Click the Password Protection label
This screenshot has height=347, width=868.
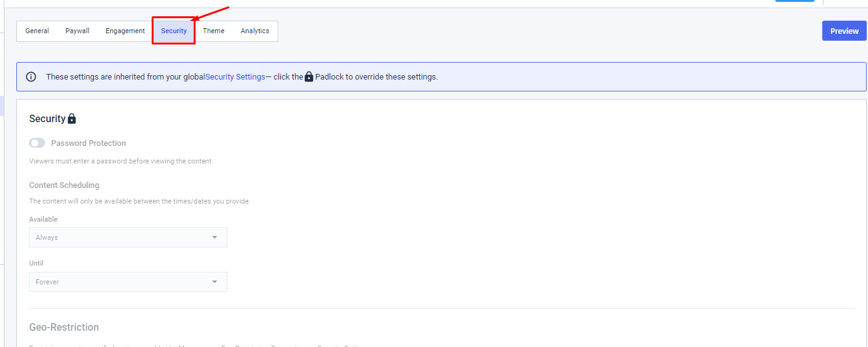[88, 143]
